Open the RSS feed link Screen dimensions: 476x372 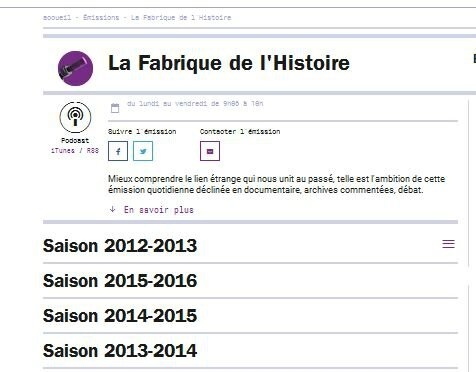(x=93, y=151)
